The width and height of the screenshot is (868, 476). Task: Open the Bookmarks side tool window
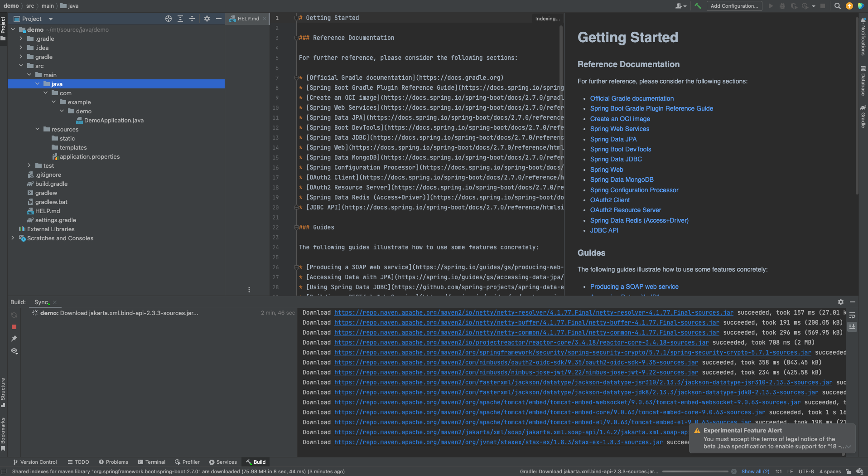click(3, 434)
